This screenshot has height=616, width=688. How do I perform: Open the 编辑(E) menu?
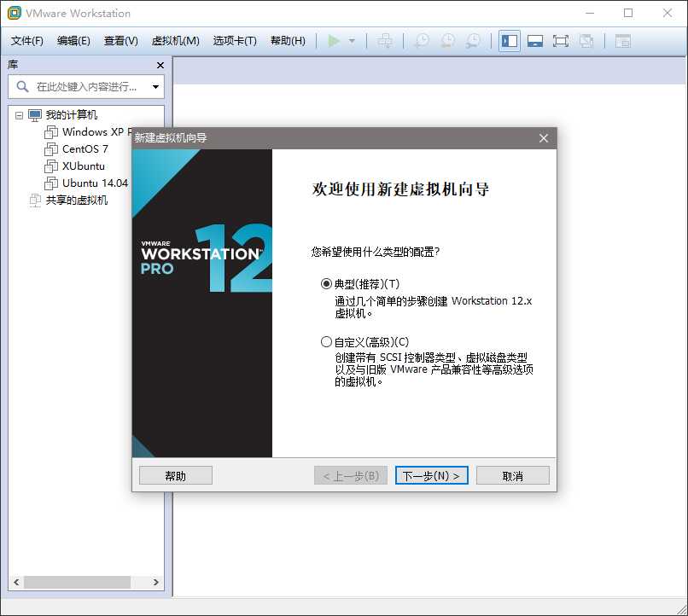73,41
